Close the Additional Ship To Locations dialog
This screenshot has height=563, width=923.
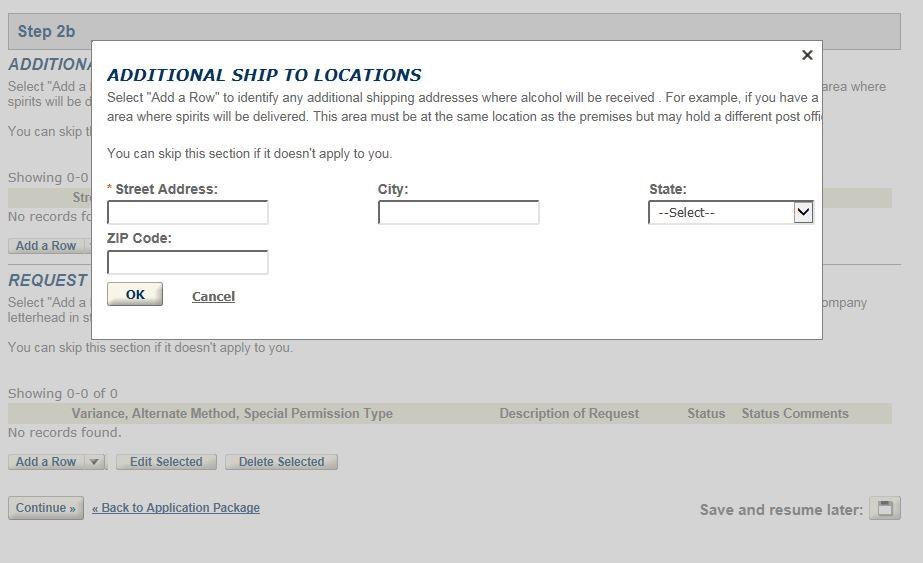coord(807,55)
